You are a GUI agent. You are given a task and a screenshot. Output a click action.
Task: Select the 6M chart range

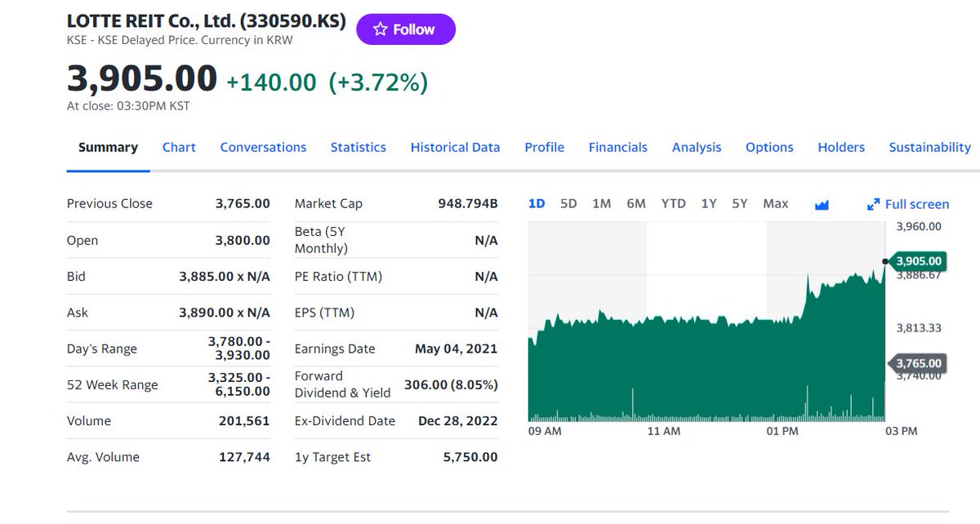point(636,204)
